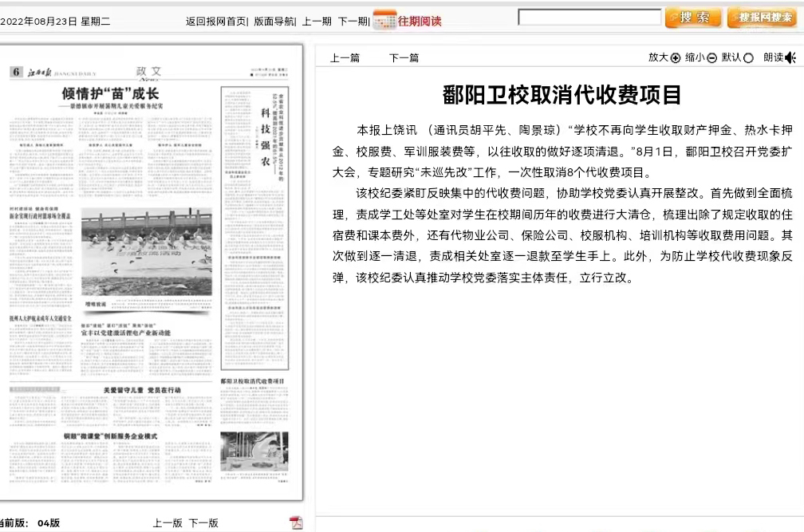The width and height of the screenshot is (804, 532).
Task: Click the zoom-in plus icon next to 放大
Action: (676, 58)
